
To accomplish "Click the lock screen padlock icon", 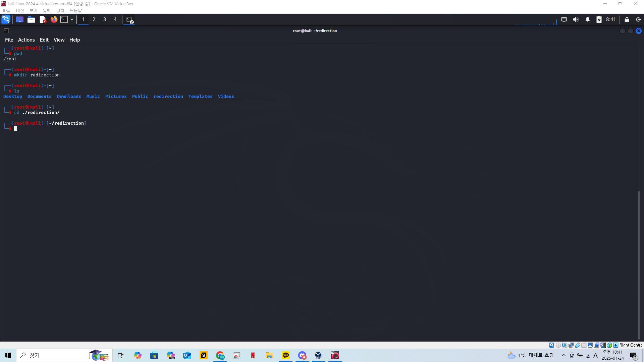I will tap(627, 19).
